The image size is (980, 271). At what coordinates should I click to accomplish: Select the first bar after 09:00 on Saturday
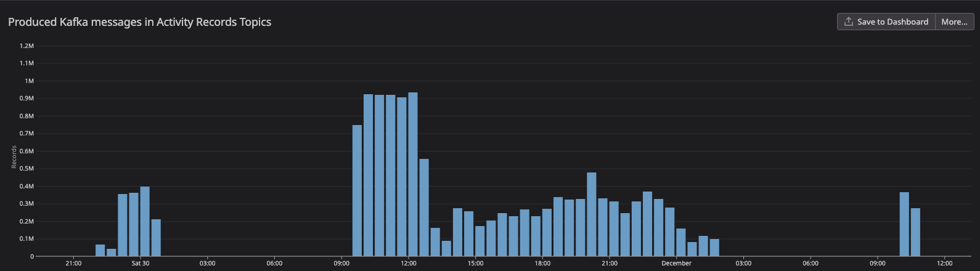click(x=357, y=190)
